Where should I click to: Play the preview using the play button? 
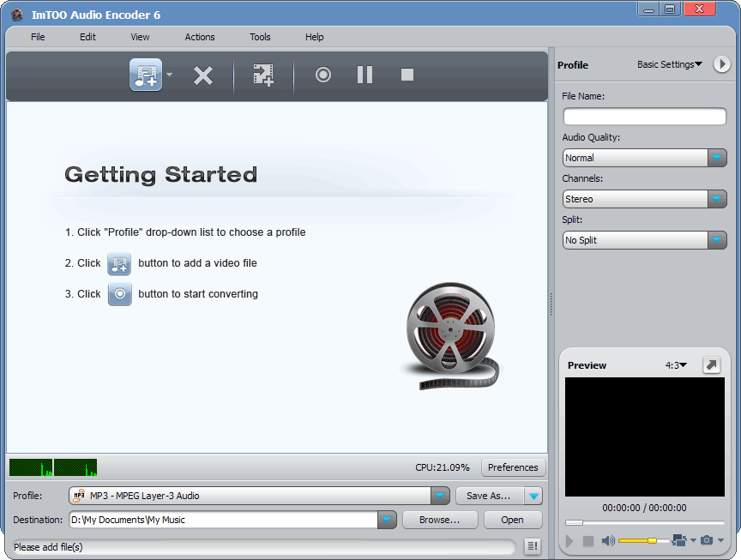569,541
